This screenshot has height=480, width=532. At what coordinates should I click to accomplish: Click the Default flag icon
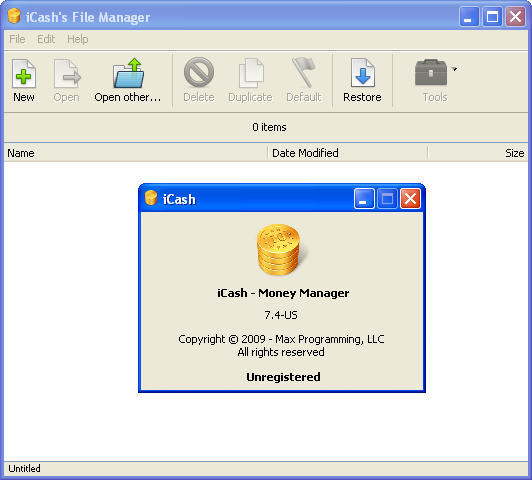[x=304, y=72]
